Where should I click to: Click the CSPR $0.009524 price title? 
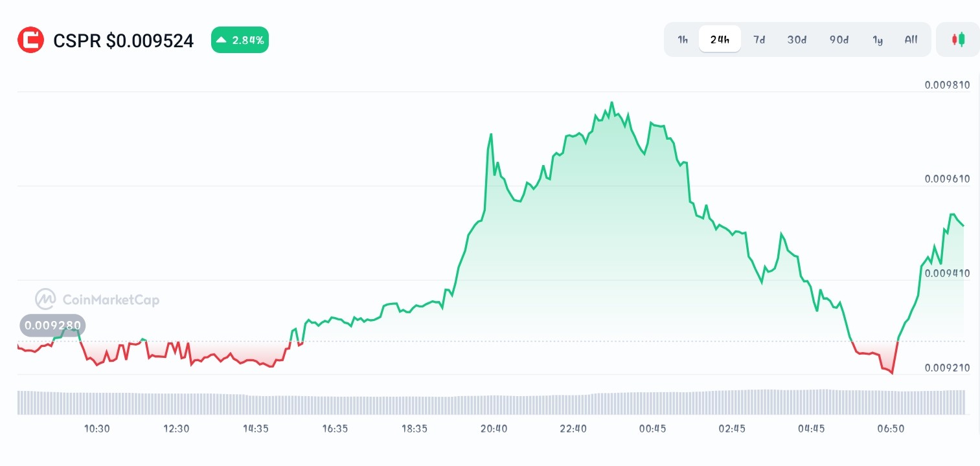pos(123,41)
